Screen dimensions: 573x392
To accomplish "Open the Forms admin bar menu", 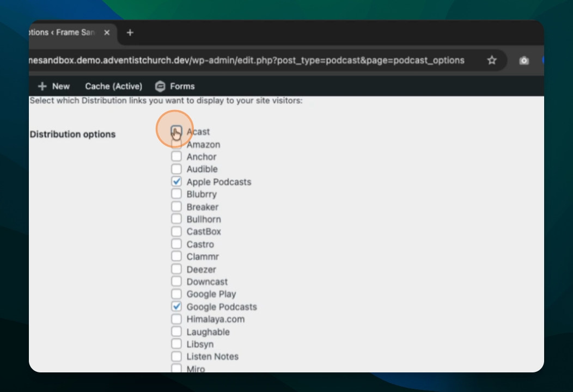I will pos(175,86).
